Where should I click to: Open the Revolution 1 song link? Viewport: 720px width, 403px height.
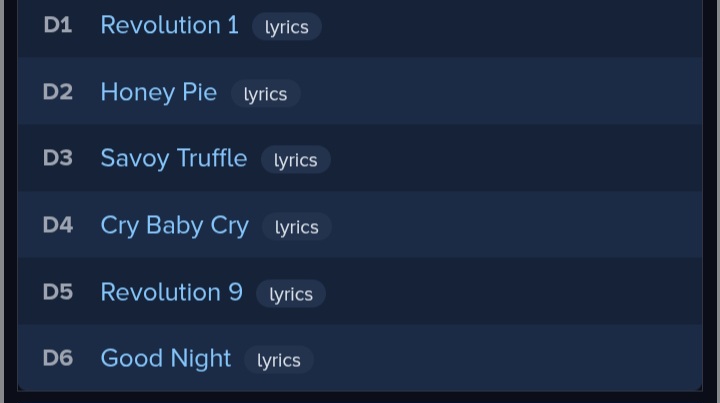[169, 25]
